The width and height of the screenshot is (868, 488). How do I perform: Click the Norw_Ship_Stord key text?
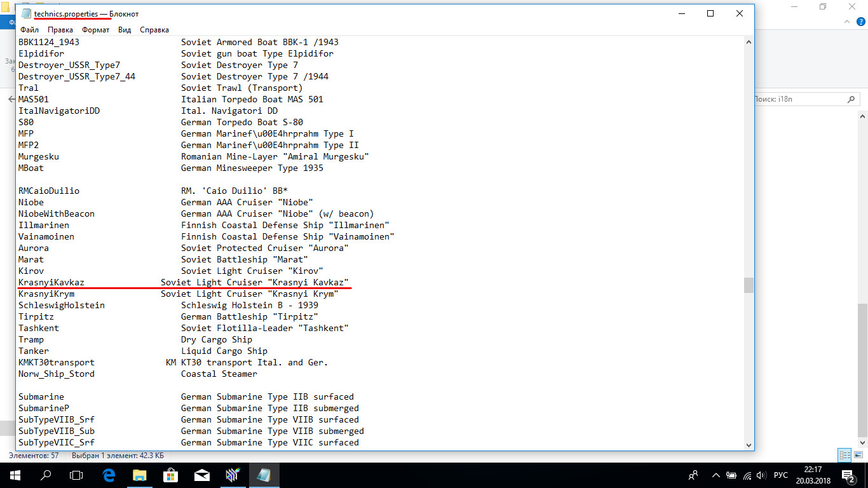click(57, 374)
